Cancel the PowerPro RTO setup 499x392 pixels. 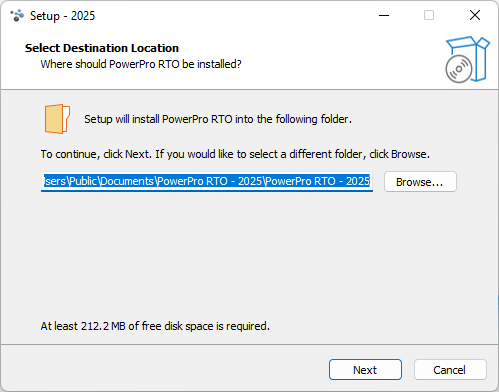pos(450,369)
